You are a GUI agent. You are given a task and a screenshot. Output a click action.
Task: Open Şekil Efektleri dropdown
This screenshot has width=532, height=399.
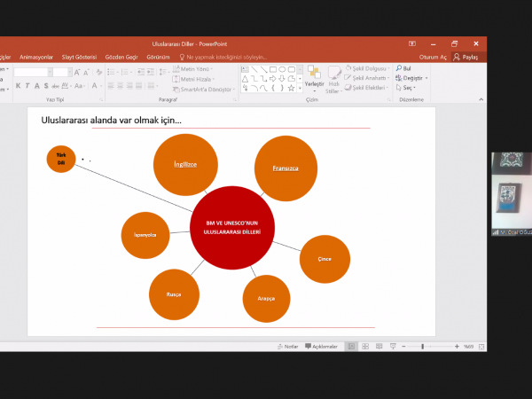point(366,88)
